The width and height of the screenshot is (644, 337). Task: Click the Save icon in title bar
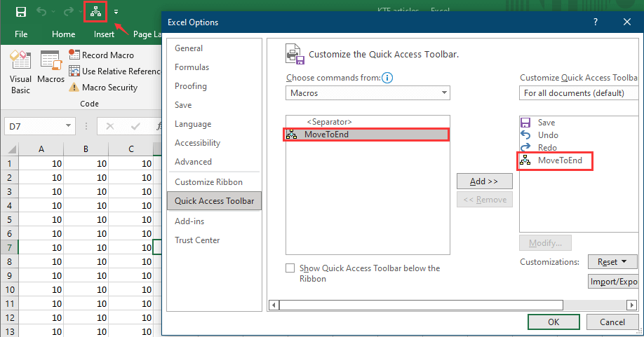[20, 11]
